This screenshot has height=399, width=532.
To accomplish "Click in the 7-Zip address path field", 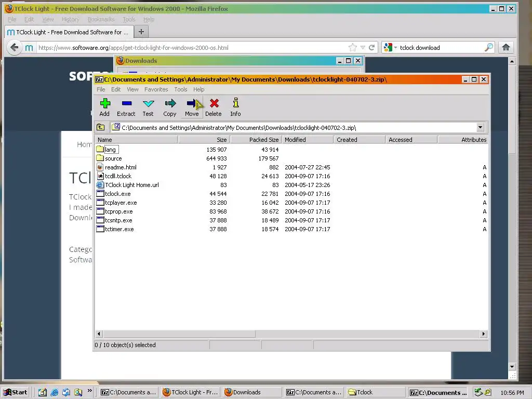I will point(294,128).
